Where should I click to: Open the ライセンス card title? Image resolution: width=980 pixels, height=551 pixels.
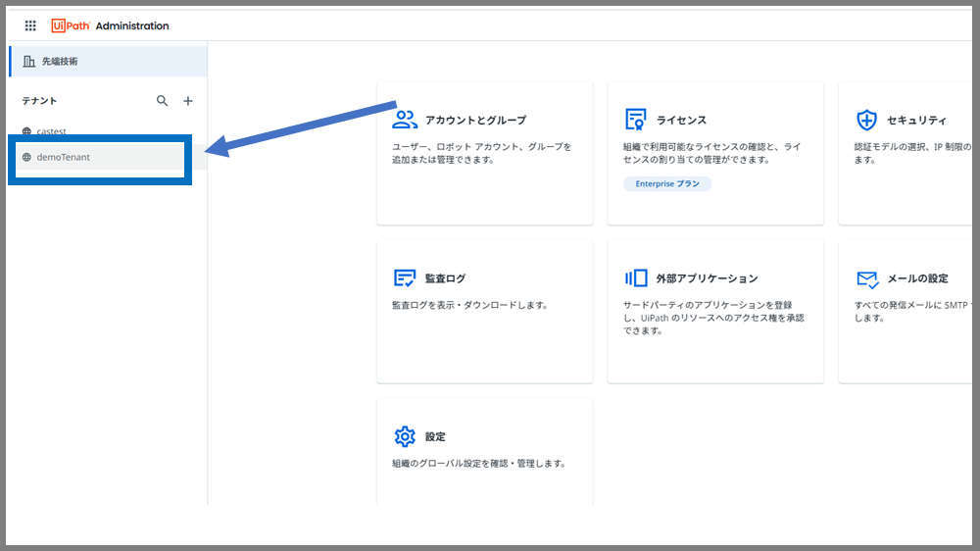click(x=681, y=120)
